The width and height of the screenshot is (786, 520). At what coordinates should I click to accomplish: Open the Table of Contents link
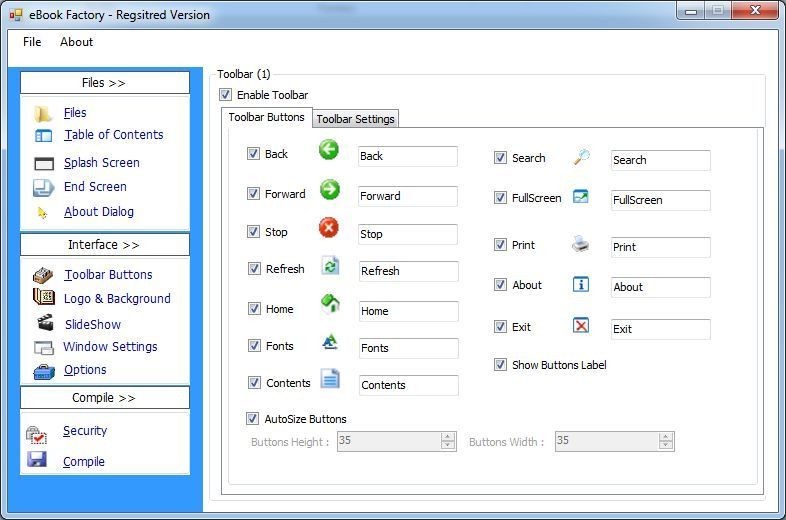(x=114, y=135)
